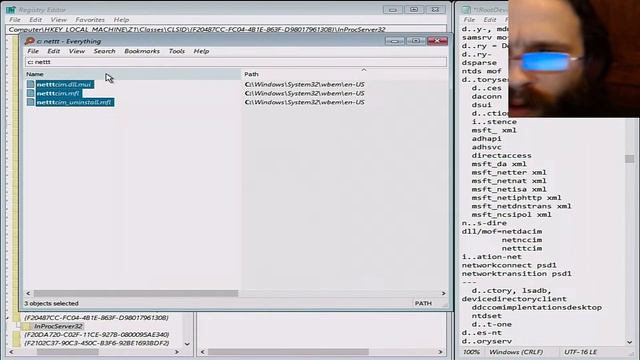Select file netttcim.dll.mui
640x360 pixels.
[x=64, y=84]
